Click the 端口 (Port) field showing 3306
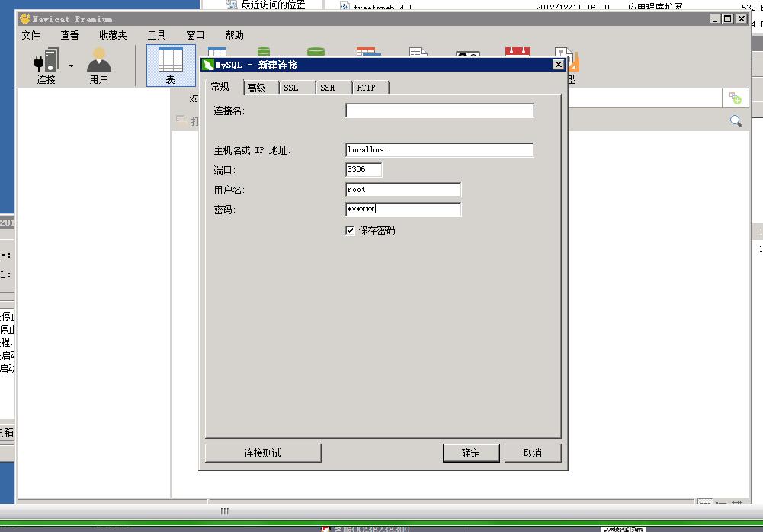This screenshot has height=532, width=763. point(364,170)
